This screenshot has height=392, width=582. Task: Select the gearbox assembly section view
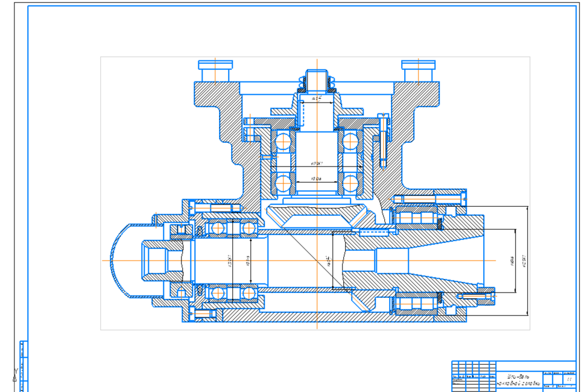click(x=315, y=193)
